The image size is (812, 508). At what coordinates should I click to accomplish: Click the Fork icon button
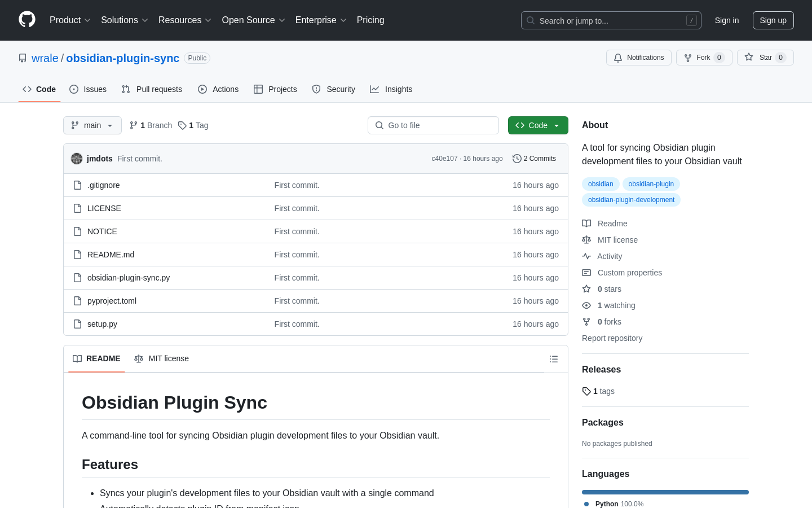(x=704, y=58)
